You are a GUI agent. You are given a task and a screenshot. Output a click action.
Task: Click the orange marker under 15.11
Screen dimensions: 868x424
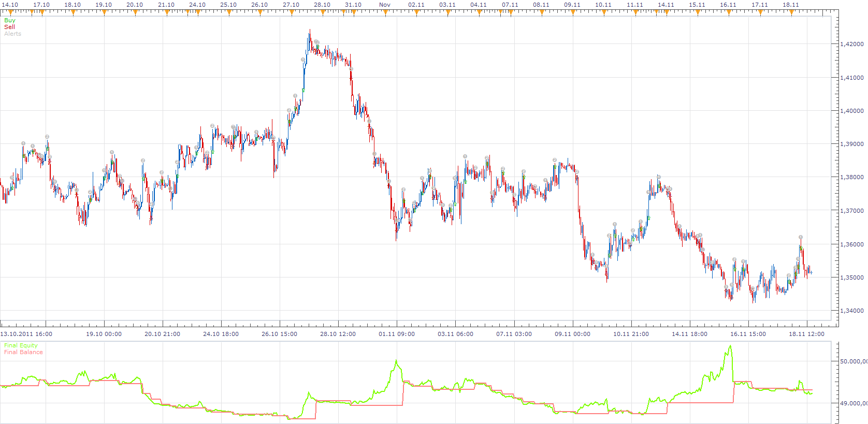pos(698,12)
